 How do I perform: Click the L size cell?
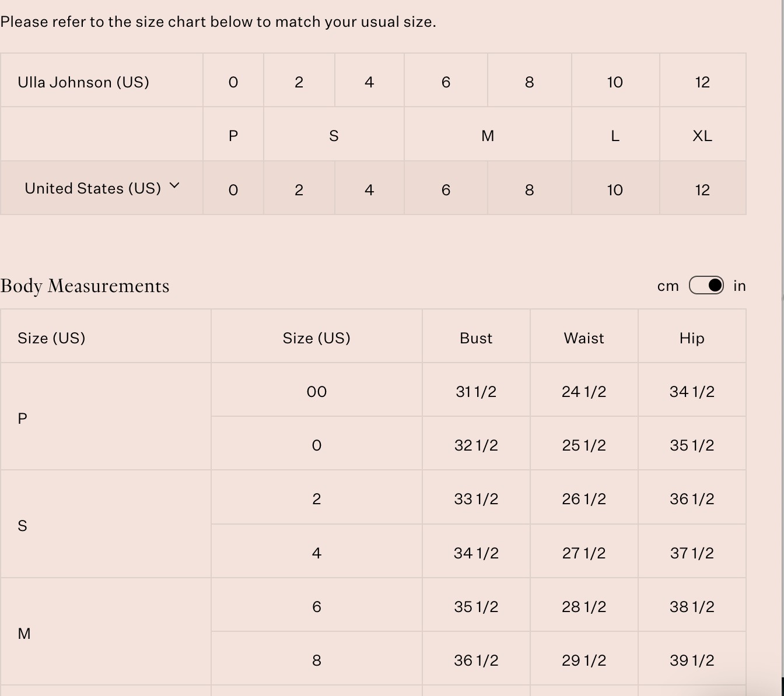pyautogui.click(x=615, y=136)
